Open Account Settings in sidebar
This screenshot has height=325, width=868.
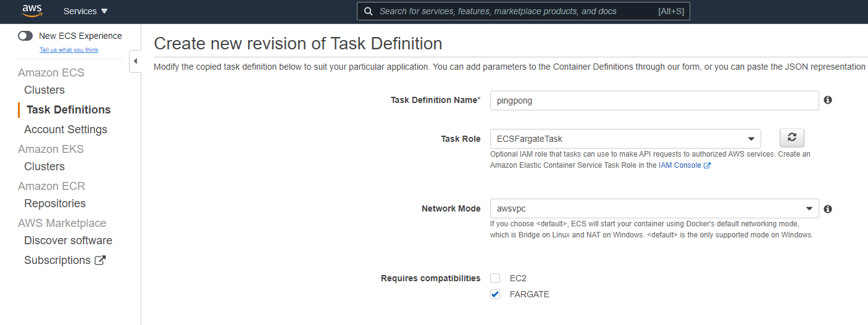tap(65, 130)
